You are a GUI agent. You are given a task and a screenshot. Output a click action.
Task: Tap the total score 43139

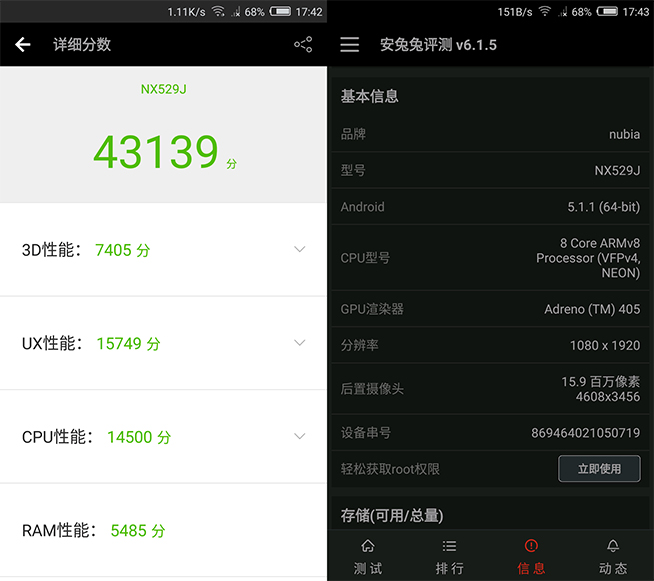coord(157,152)
